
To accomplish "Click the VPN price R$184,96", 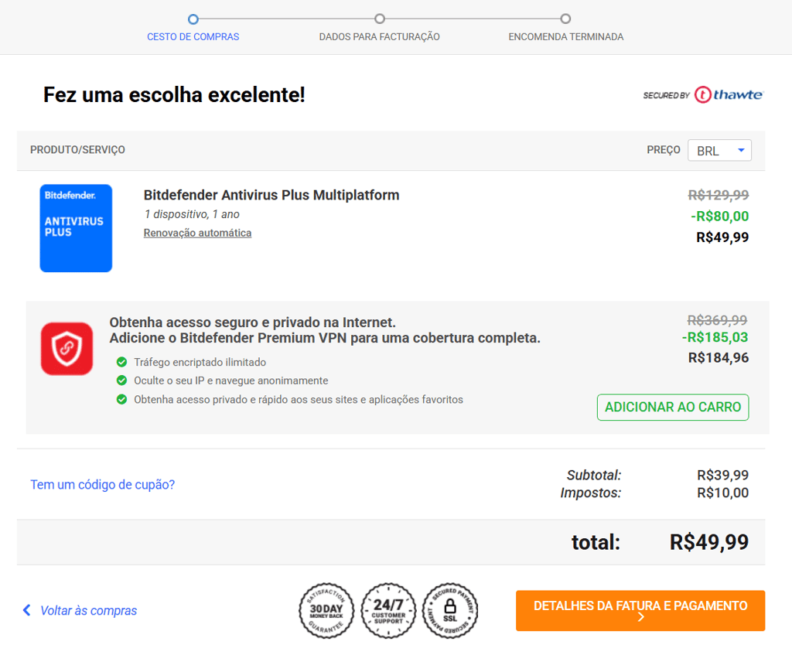I will (719, 358).
